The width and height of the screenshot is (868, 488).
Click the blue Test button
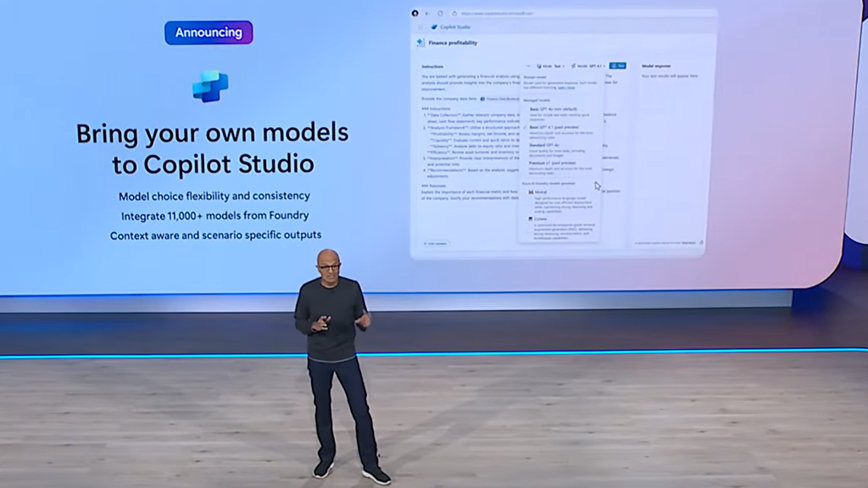618,65
